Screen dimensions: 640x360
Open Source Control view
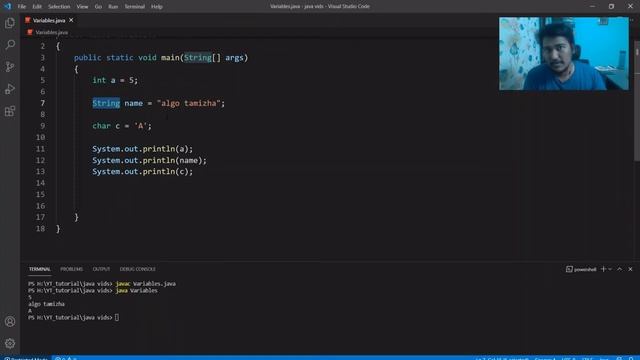10,67
